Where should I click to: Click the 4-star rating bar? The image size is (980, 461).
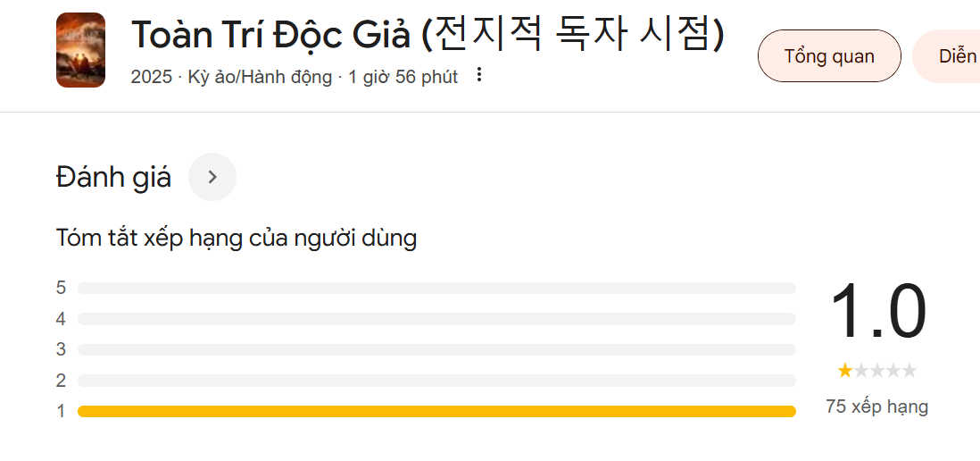click(436, 319)
